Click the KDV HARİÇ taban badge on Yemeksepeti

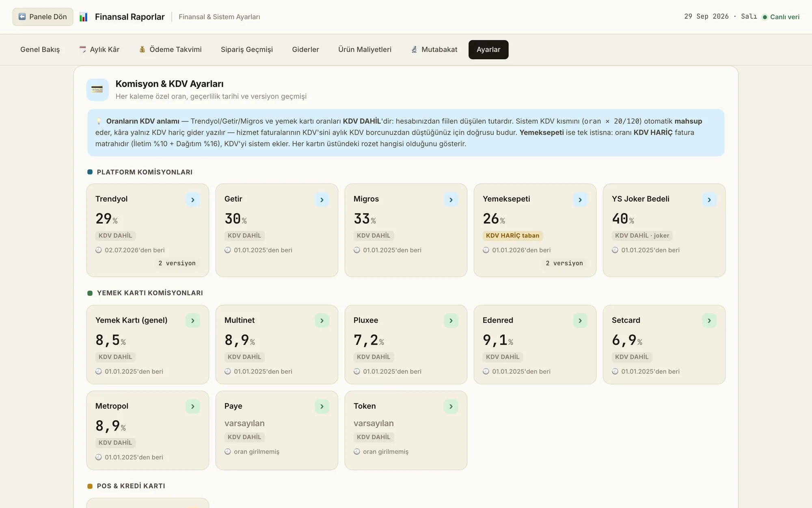513,236
